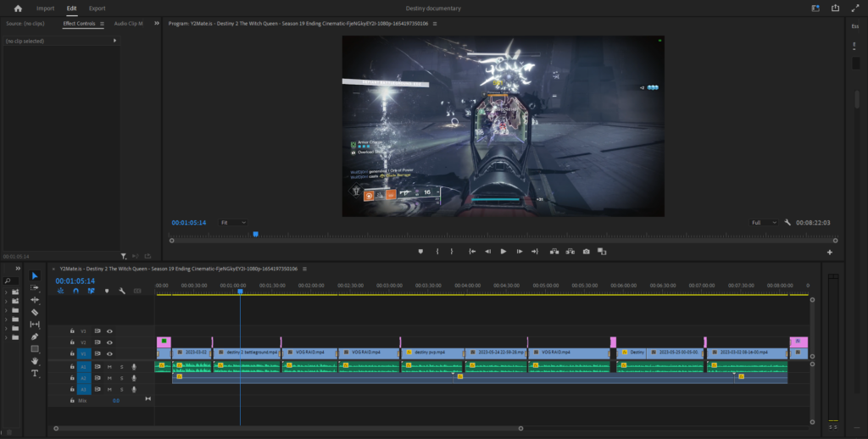Click the Lift button
Image resolution: width=868 pixels, height=439 pixels.
554,252
